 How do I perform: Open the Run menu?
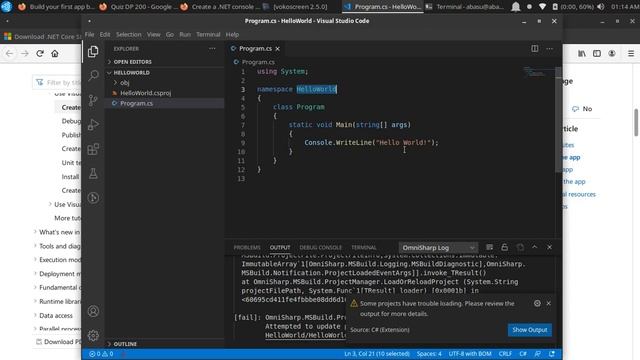coord(185,35)
